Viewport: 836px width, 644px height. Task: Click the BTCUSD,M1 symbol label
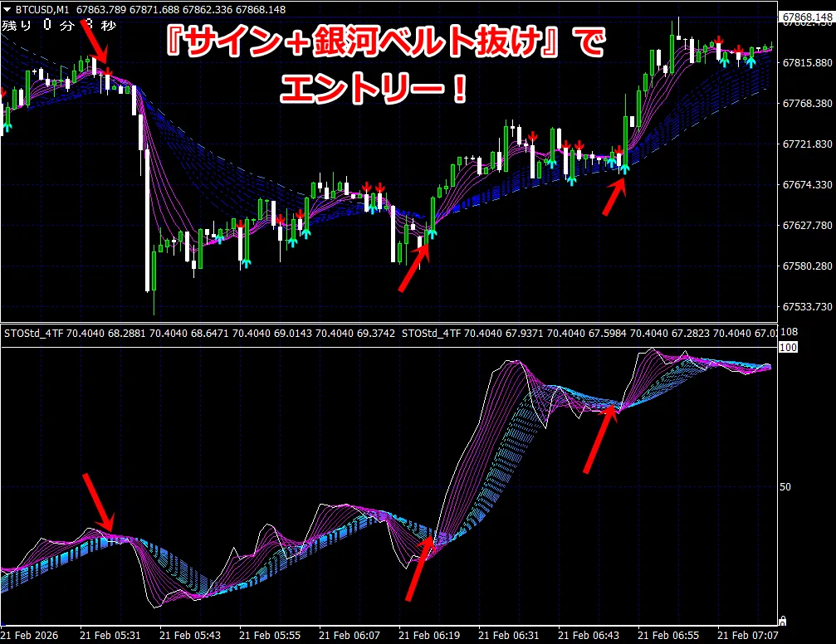pos(42,10)
